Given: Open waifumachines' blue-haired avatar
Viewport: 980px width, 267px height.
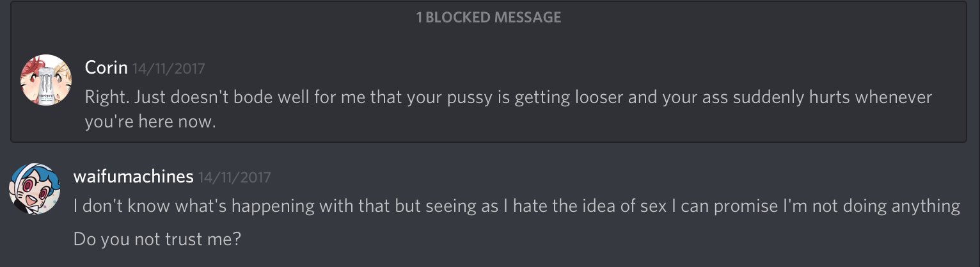Looking at the screenshot, I should (35, 188).
